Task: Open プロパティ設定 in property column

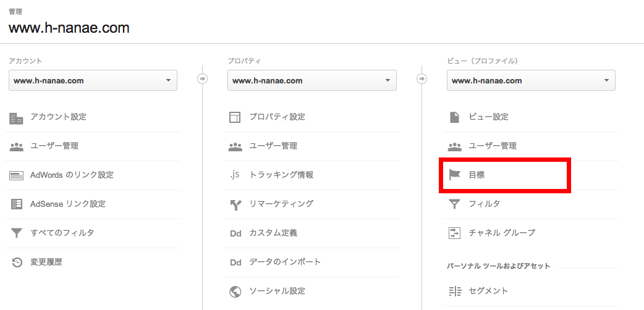Action: (277, 117)
